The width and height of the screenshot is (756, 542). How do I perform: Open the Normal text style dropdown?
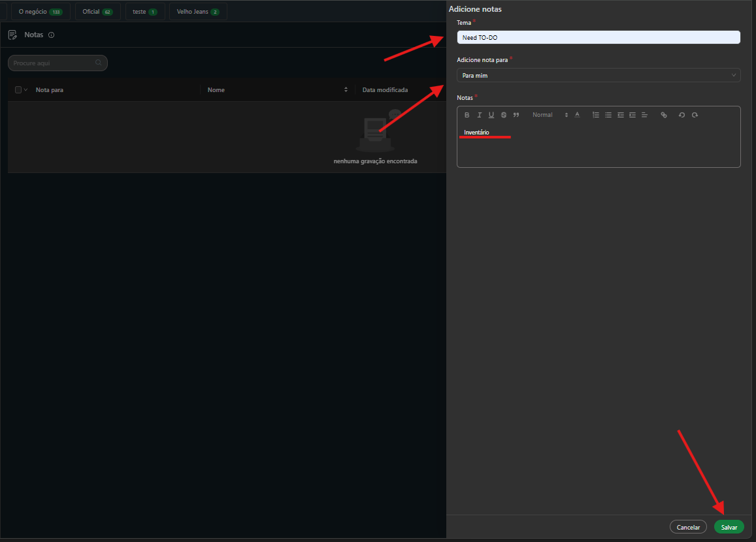point(550,115)
